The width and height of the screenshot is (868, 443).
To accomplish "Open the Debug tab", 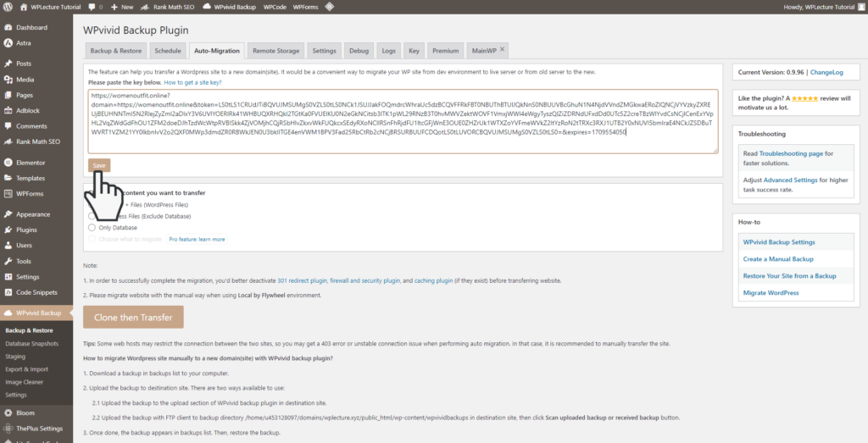I will 359,50.
